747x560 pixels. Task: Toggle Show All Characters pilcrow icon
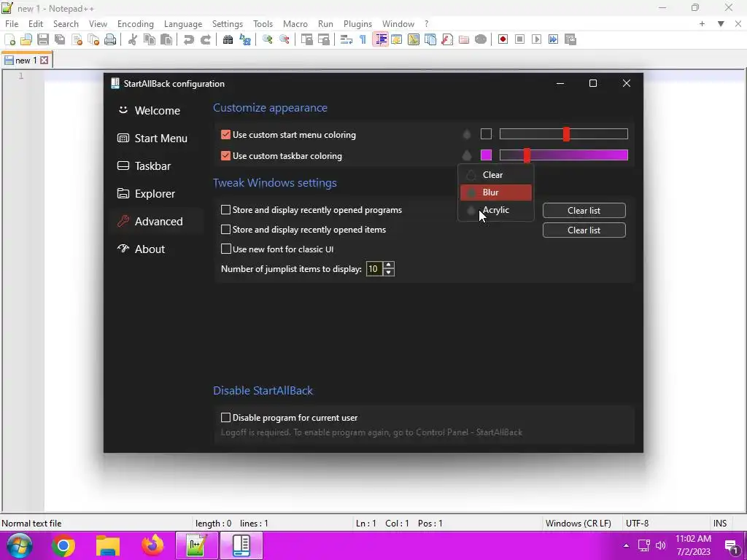[x=363, y=39]
